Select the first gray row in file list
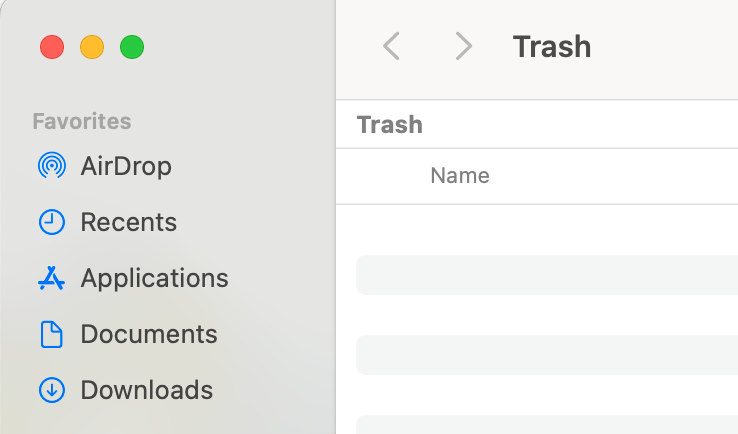The height and width of the screenshot is (434, 738). point(546,275)
